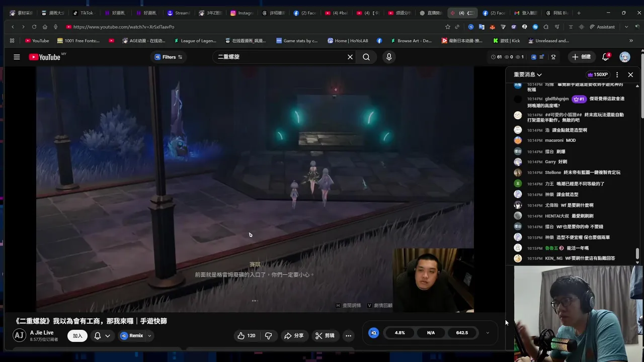The image size is (644, 362).
Task: Submit search with magnifier icon
Action: (366, 57)
